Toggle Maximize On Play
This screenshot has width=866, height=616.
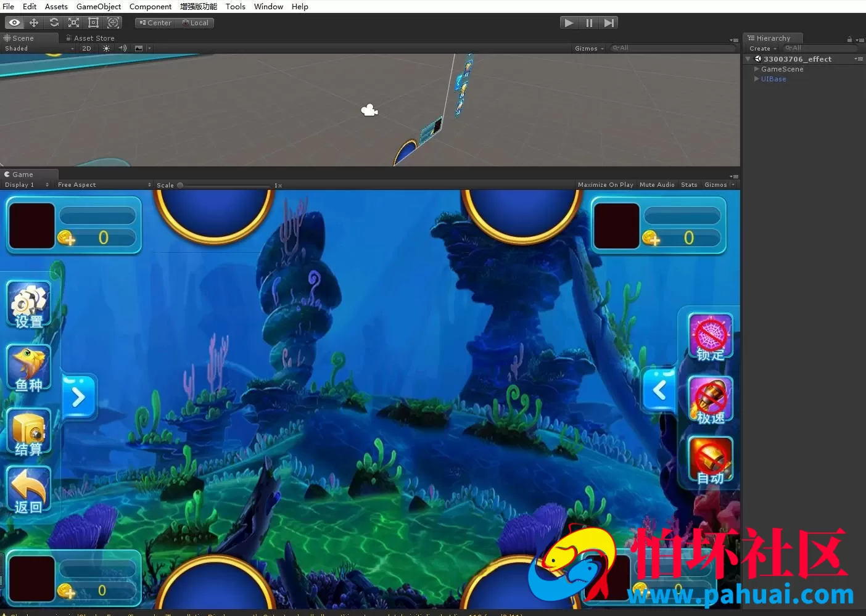point(605,185)
